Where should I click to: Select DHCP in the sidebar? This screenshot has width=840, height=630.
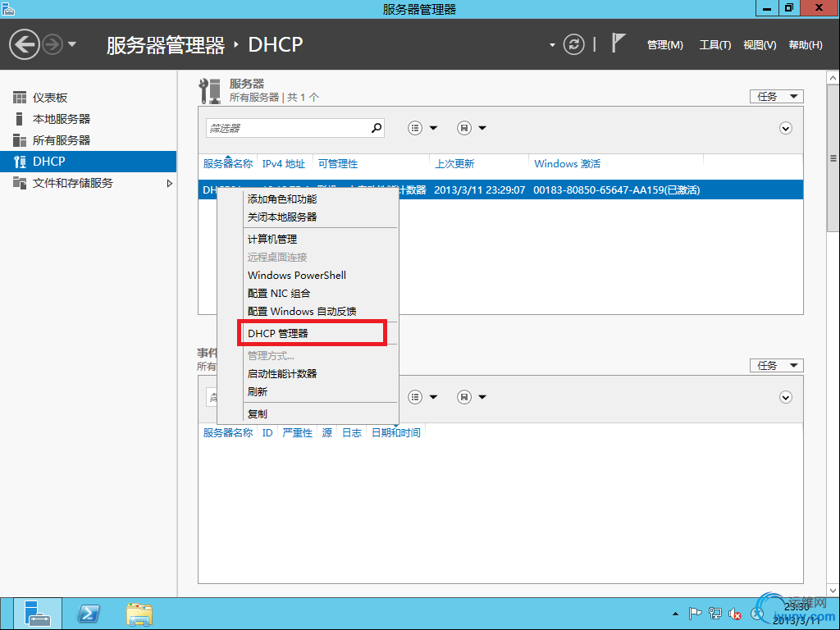pos(89,162)
